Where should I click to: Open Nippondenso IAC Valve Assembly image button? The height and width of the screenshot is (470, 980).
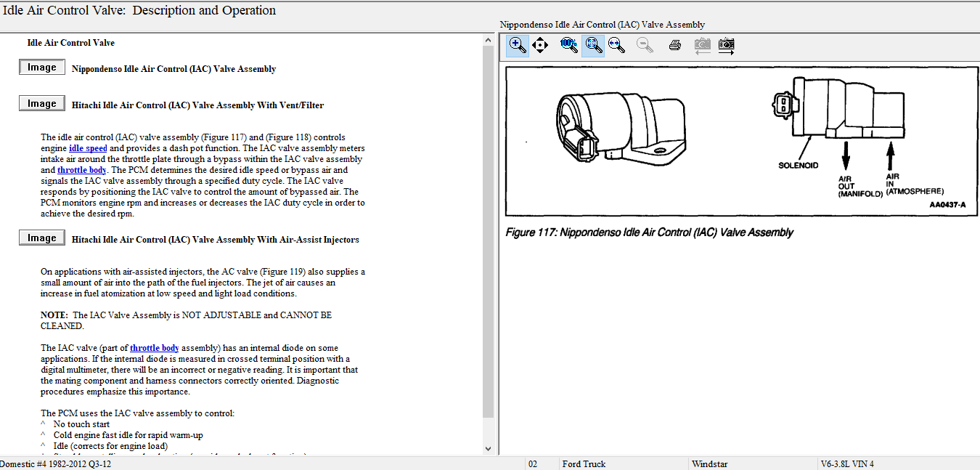pyautogui.click(x=41, y=68)
